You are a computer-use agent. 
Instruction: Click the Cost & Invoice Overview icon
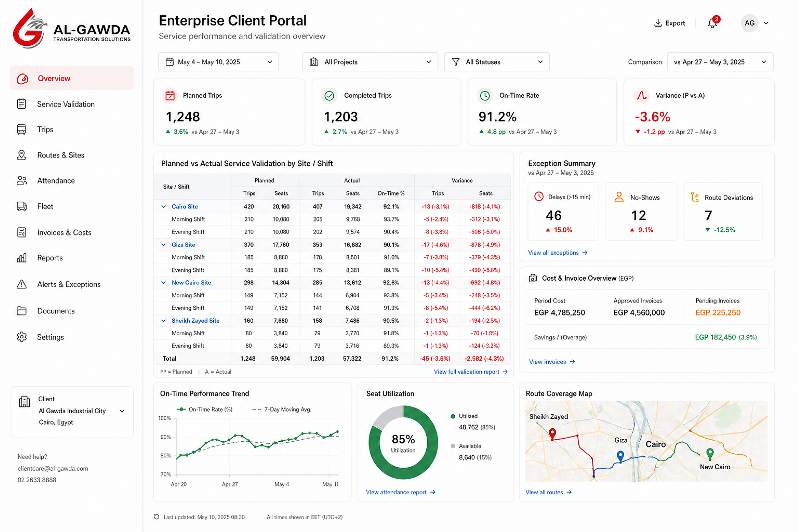click(533, 278)
